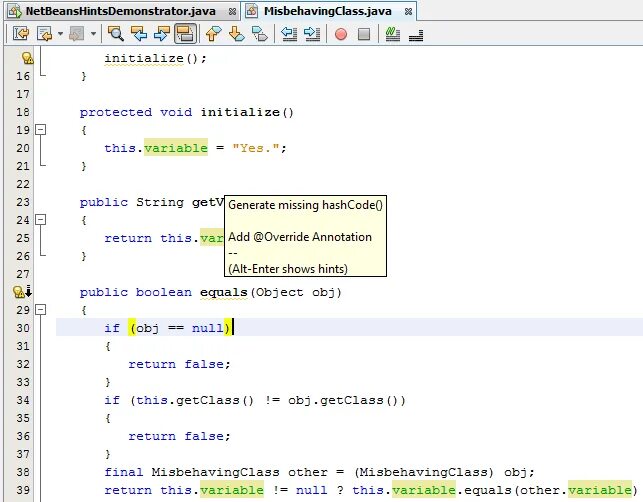Stop macro recording square button
643x502 pixels.
(x=364, y=34)
